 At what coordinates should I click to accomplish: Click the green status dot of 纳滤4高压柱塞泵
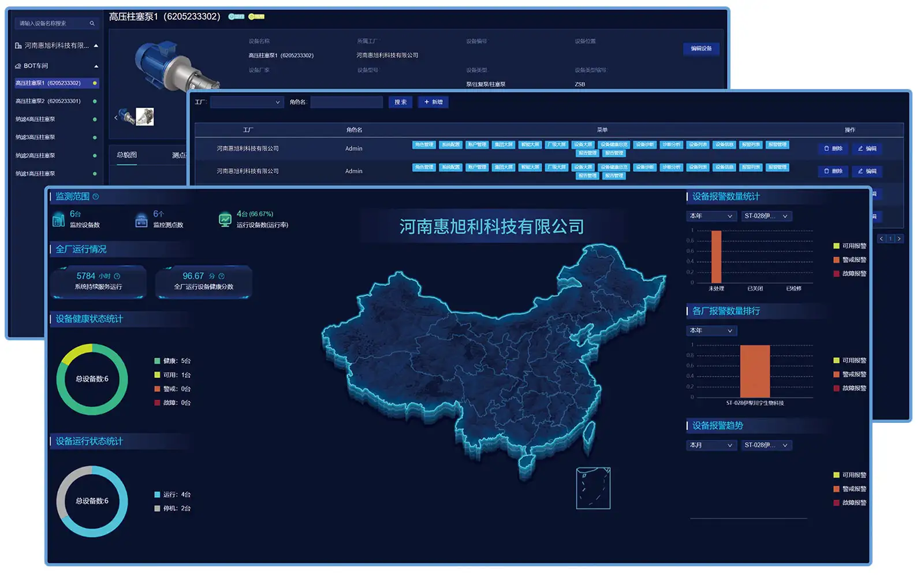click(x=95, y=120)
